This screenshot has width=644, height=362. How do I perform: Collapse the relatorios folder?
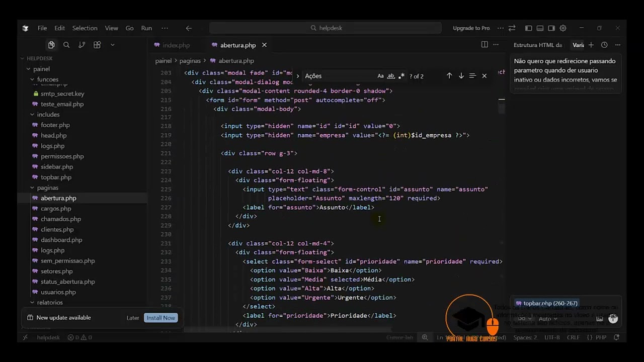click(x=49, y=302)
